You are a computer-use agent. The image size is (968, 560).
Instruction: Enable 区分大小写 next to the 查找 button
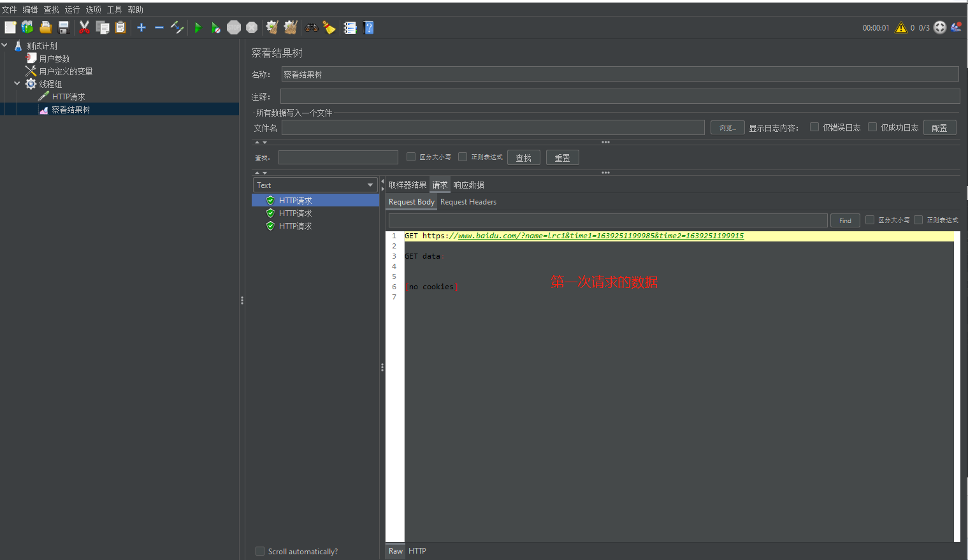pos(411,157)
